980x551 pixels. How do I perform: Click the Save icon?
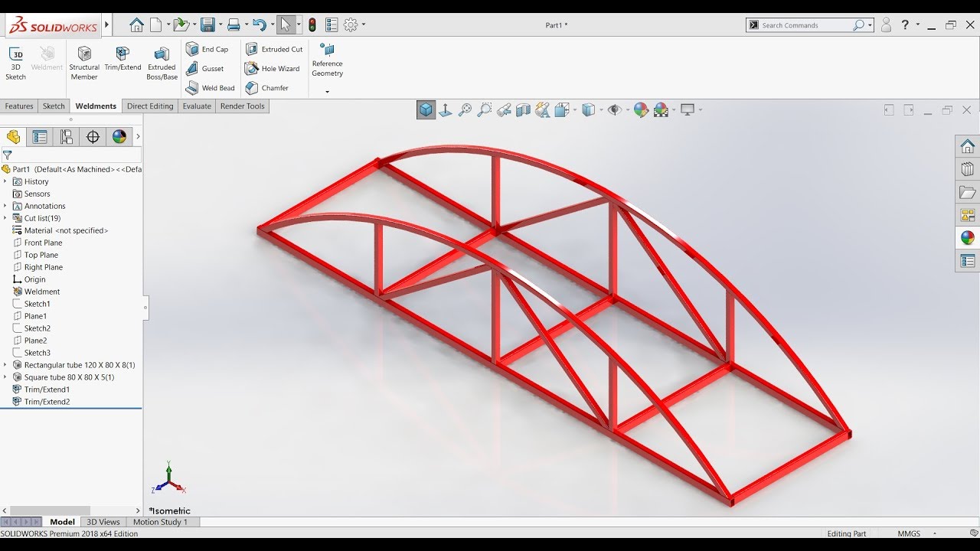(x=207, y=25)
